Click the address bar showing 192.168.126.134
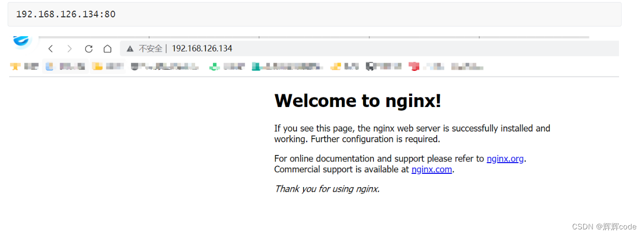Screen dimensions: 644x235 (369, 49)
